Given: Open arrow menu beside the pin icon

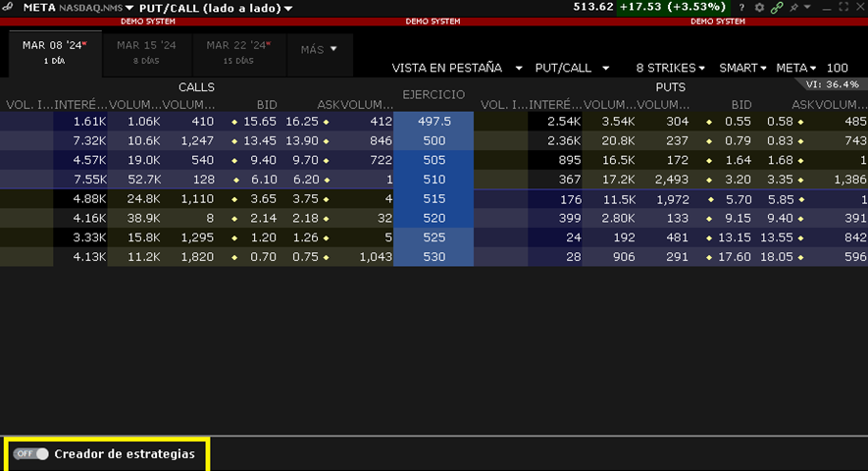Looking at the screenshot, I should (x=807, y=8).
